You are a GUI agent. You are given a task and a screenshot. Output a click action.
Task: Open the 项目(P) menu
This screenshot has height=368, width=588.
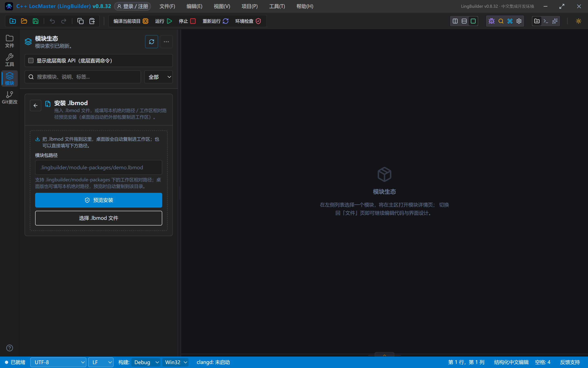click(x=249, y=6)
